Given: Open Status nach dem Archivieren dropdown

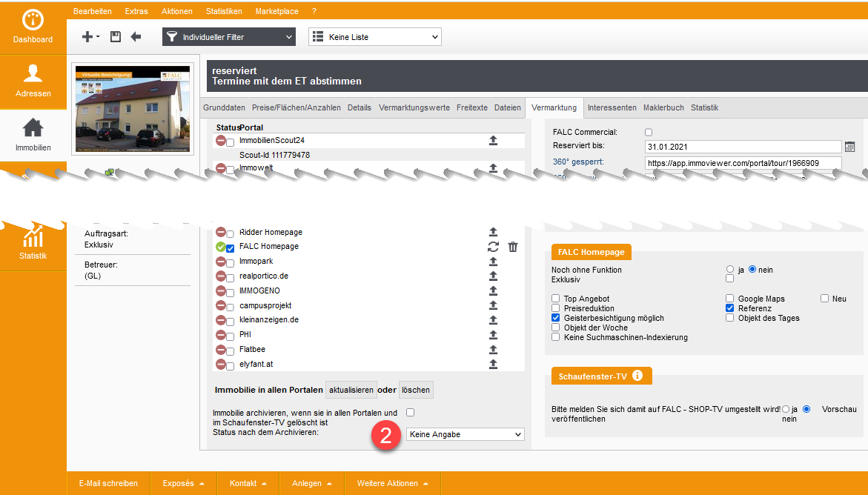Looking at the screenshot, I should tap(465, 434).
